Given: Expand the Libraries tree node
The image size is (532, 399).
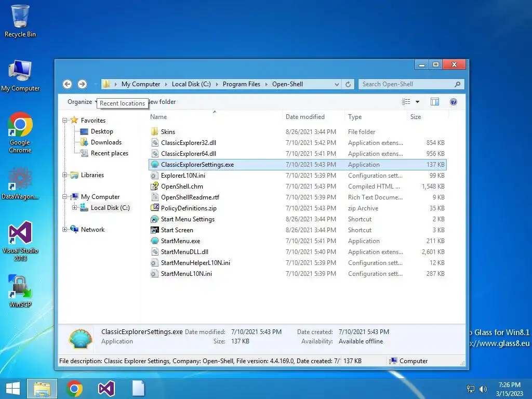Looking at the screenshot, I should [x=64, y=175].
